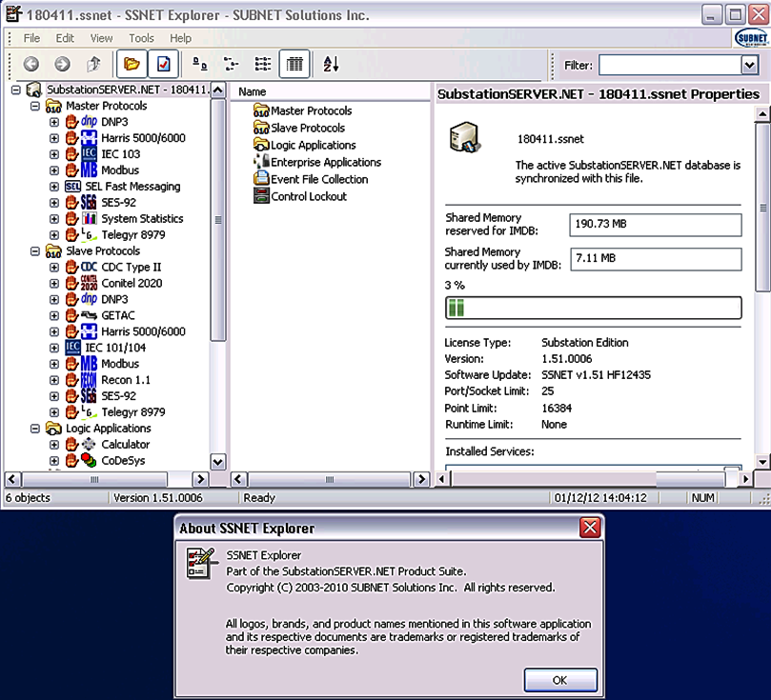Click the GETAC protocol icon in the tree
The height and width of the screenshot is (700, 771).
click(x=89, y=315)
